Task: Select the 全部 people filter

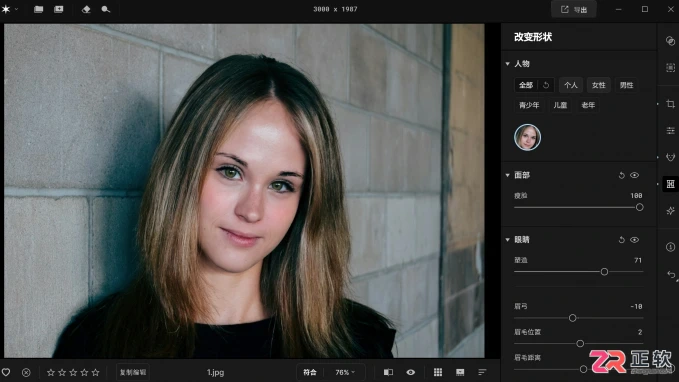Action: (526, 85)
